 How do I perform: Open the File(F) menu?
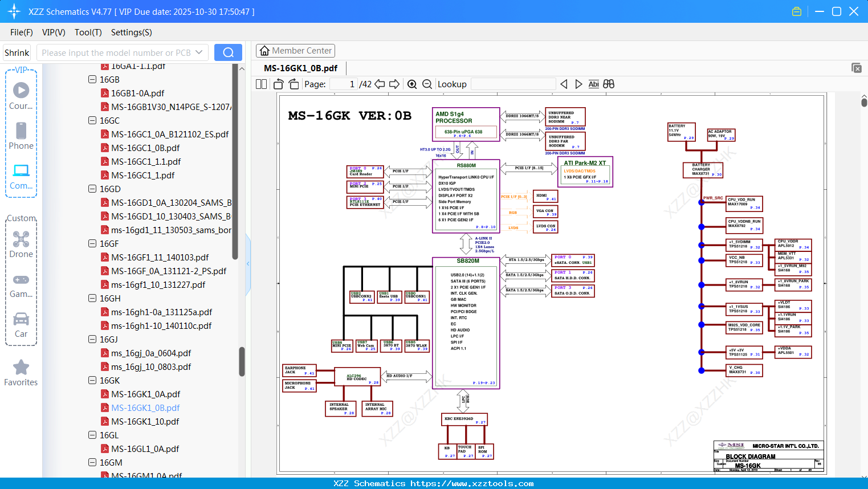pyautogui.click(x=22, y=32)
